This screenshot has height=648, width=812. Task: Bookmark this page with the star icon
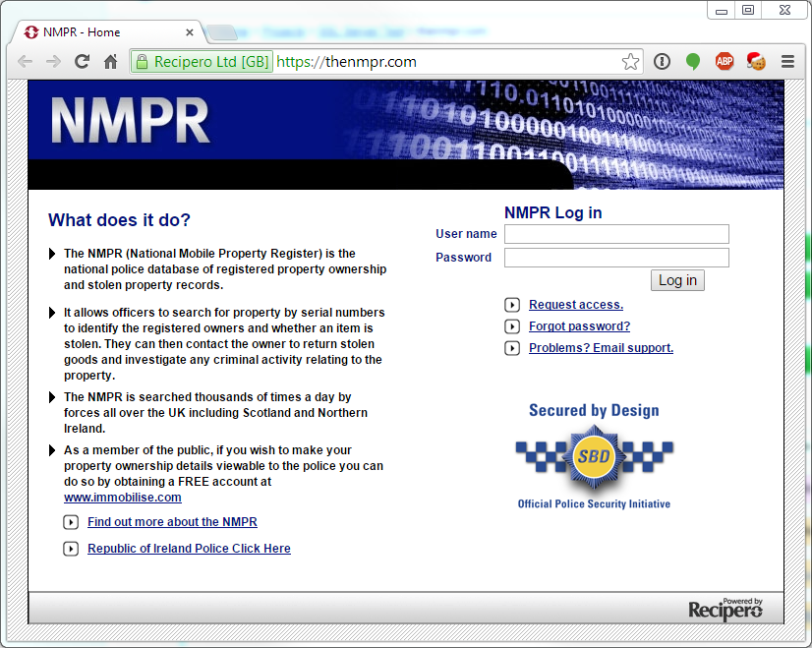pyautogui.click(x=630, y=62)
